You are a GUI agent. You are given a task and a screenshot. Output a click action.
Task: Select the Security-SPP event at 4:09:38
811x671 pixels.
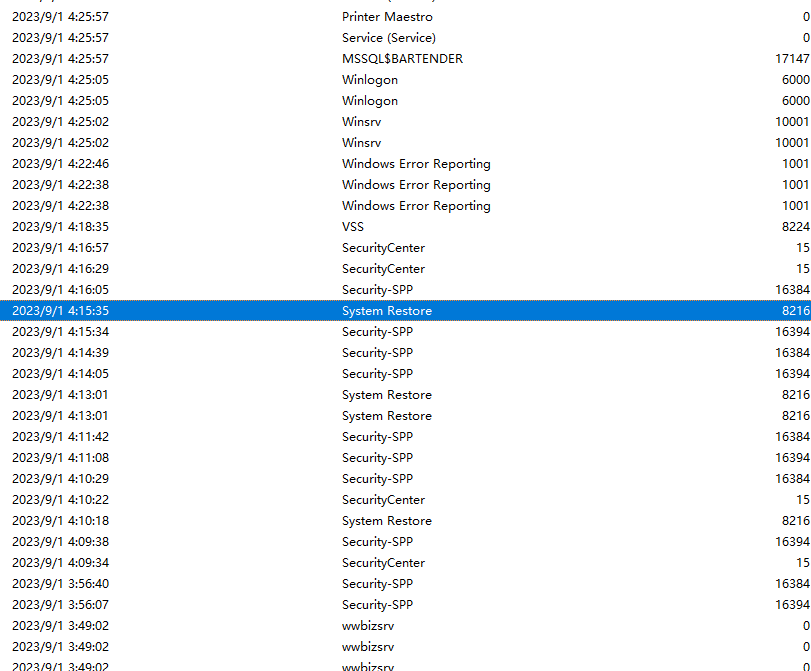[x=406, y=542]
